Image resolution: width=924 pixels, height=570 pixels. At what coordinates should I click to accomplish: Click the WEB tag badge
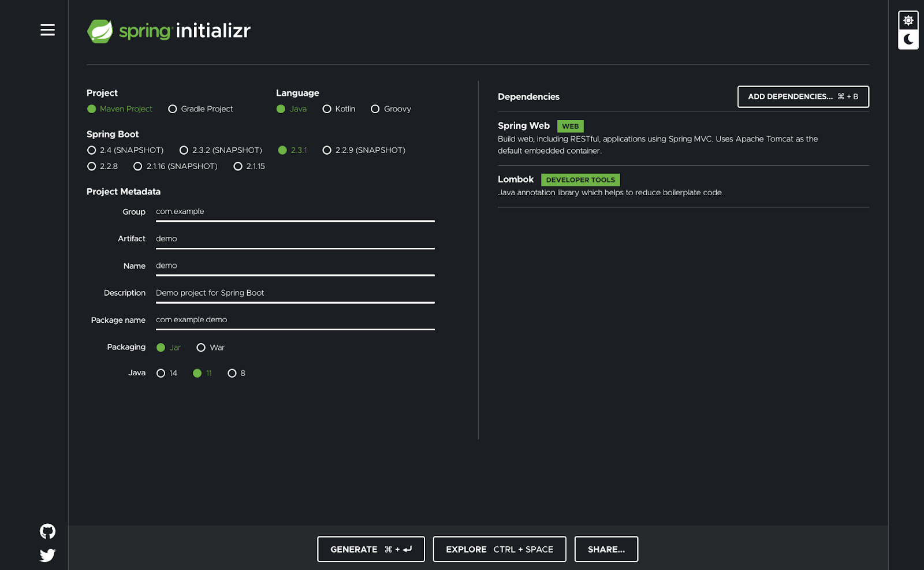pos(571,126)
